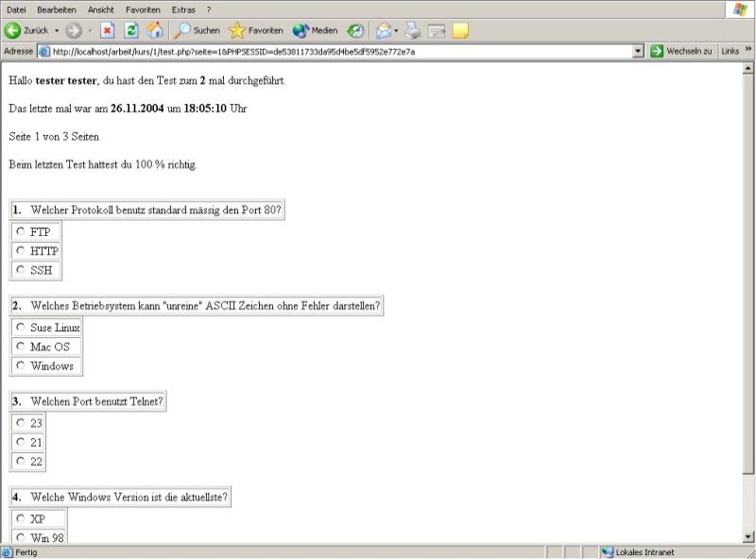Screen dimensions: 756x559
Task: Click the bold date 26.11.2004
Action: [x=137, y=109]
